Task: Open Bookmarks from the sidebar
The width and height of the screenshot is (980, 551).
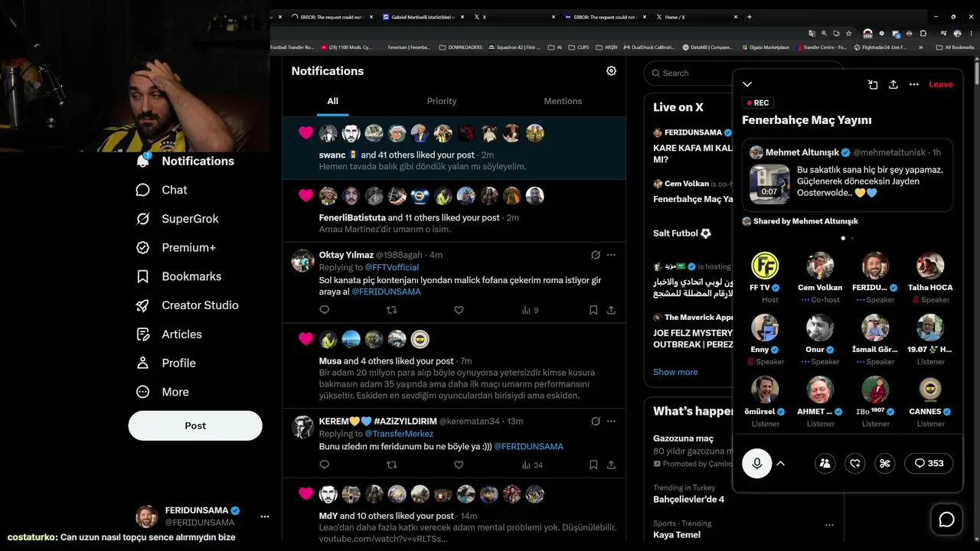Action: click(178, 276)
